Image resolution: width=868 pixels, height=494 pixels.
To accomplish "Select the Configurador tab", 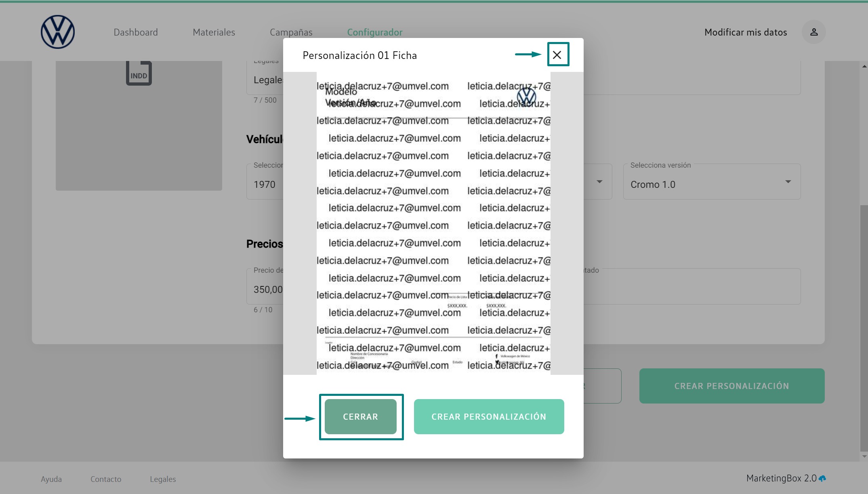I will [374, 32].
